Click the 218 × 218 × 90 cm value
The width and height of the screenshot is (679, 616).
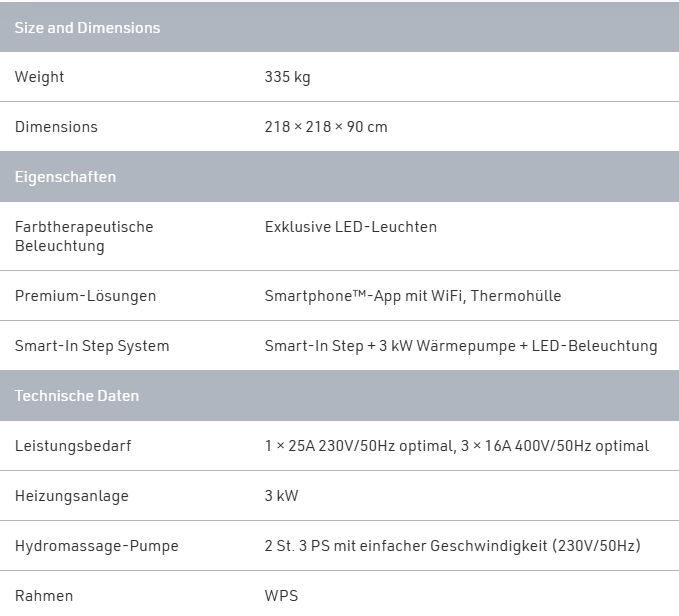coord(326,127)
